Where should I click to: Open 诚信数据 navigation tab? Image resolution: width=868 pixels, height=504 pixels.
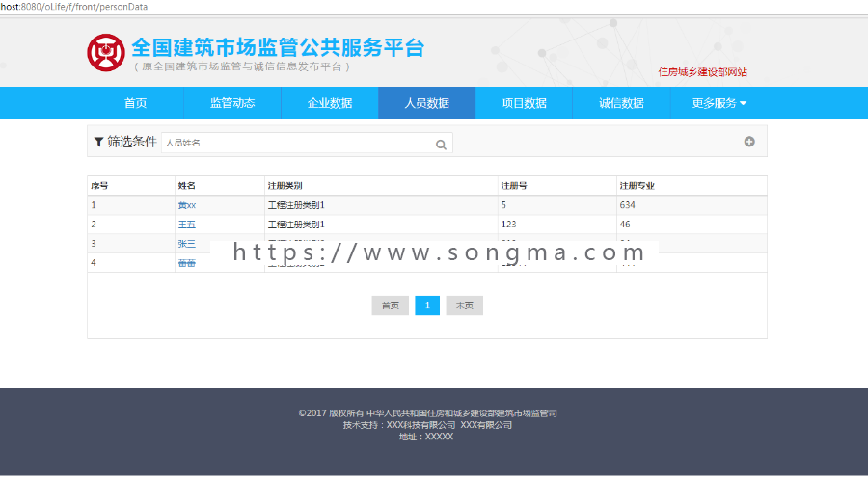(621, 103)
